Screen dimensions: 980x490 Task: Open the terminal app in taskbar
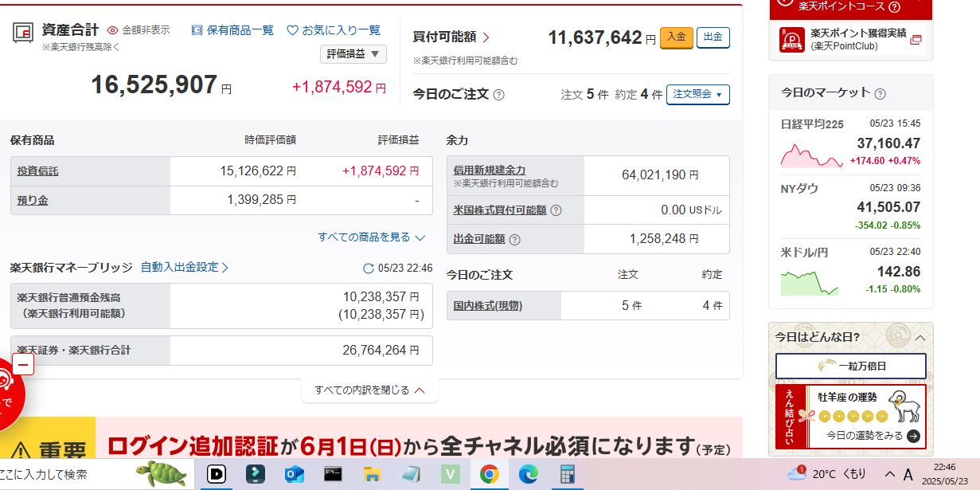[333, 474]
